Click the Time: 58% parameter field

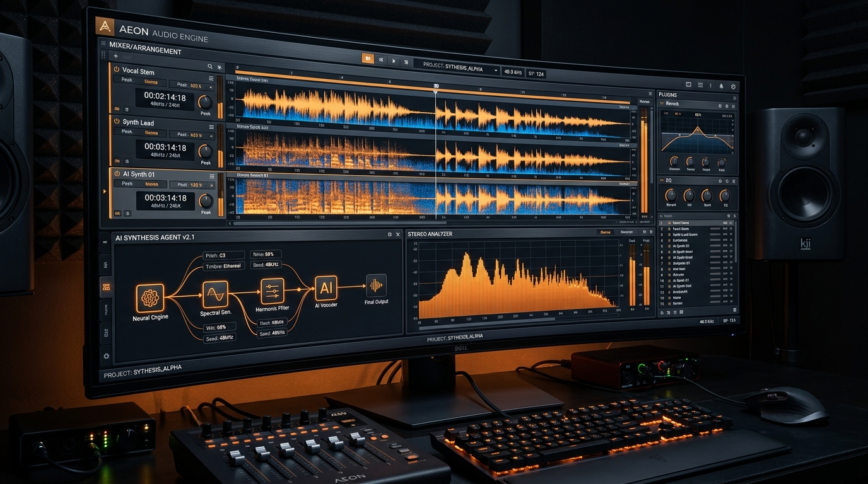tap(266, 254)
